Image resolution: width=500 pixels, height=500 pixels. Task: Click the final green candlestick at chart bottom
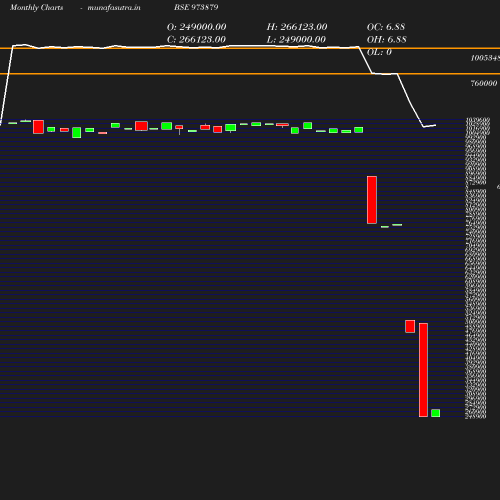(x=435, y=413)
